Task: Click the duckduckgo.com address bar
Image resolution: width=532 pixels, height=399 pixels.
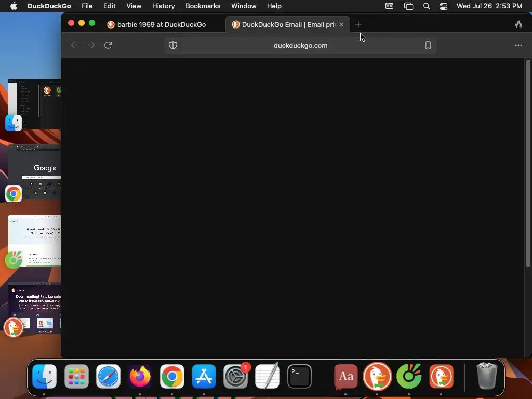Action: point(301,46)
